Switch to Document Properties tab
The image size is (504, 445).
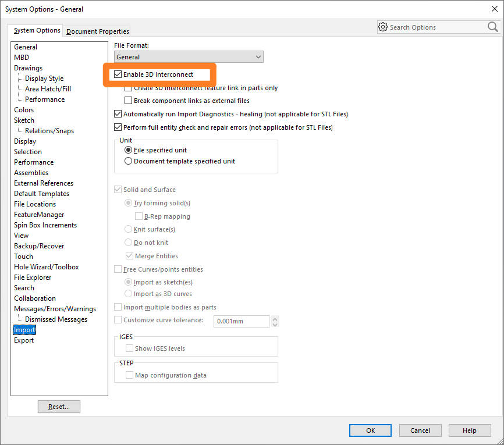click(98, 31)
